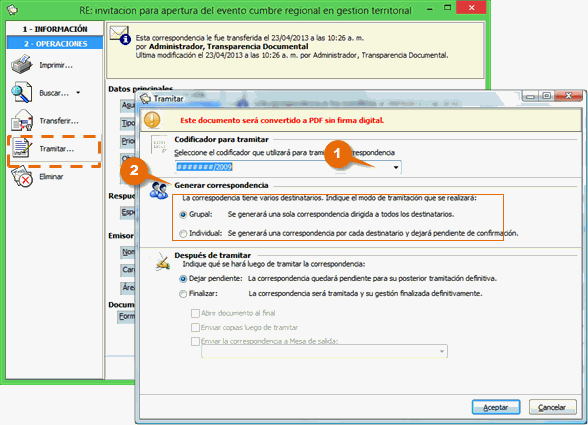Click the Transferir envelope icon
The width and height of the screenshot is (588, 425).
coord(22,120)
